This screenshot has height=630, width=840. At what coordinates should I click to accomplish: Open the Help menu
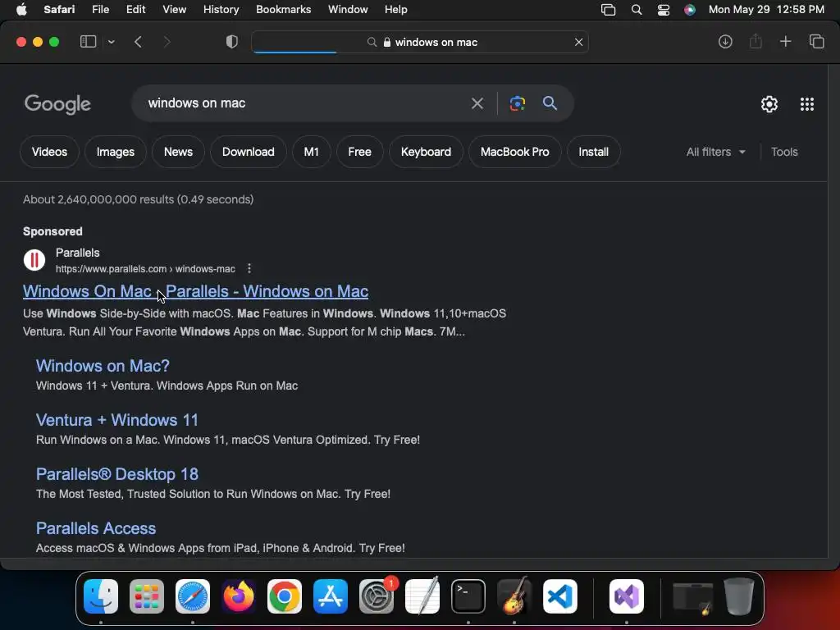point(396,10)
